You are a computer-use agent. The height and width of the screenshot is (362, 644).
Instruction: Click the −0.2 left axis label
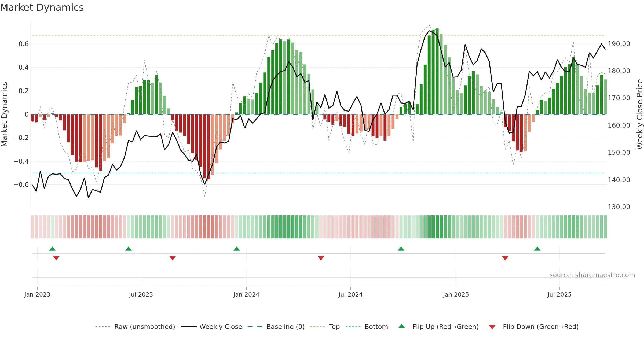[x=21, y=138]
